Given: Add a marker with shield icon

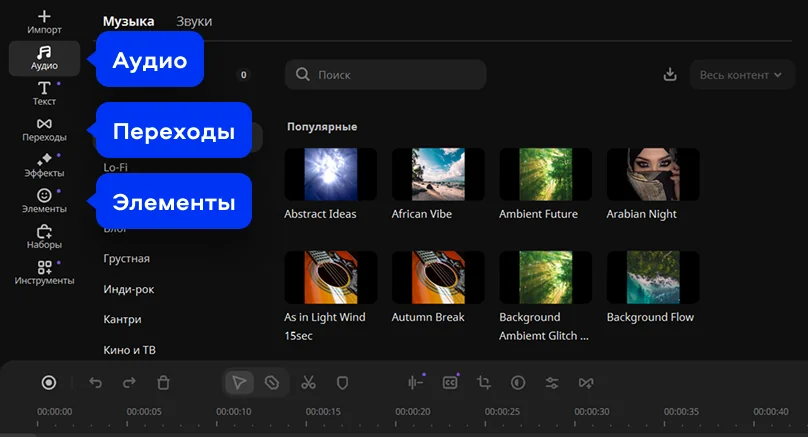Looking at the screenshot, I should point(342,383).
